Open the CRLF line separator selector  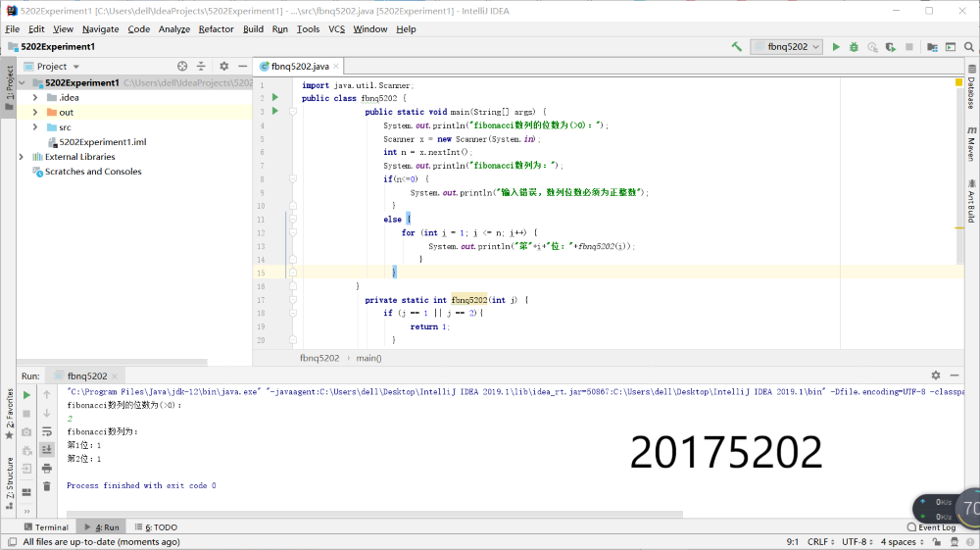point(820,542)
